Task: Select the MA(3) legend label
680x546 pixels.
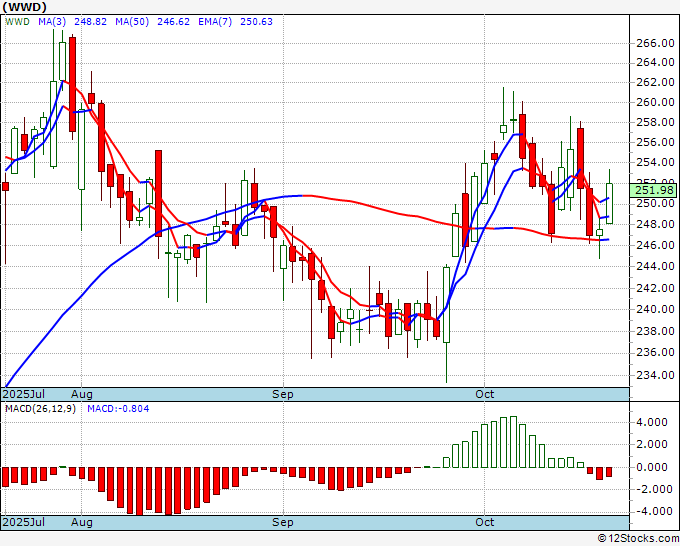Action: [x=52, y=21]
